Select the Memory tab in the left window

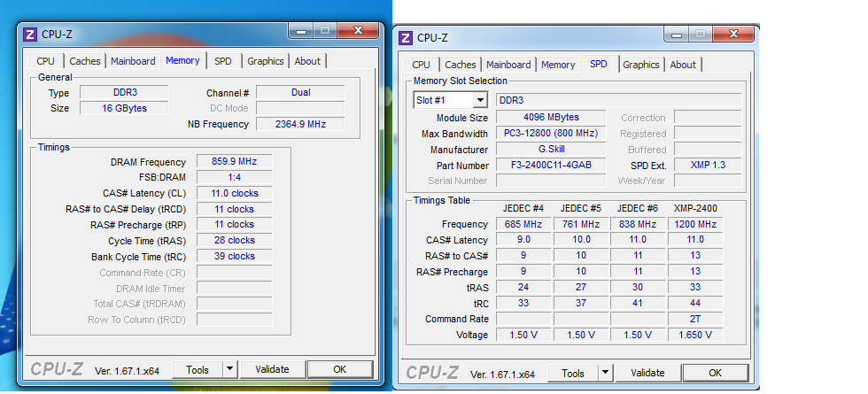[x=182, y=60]
